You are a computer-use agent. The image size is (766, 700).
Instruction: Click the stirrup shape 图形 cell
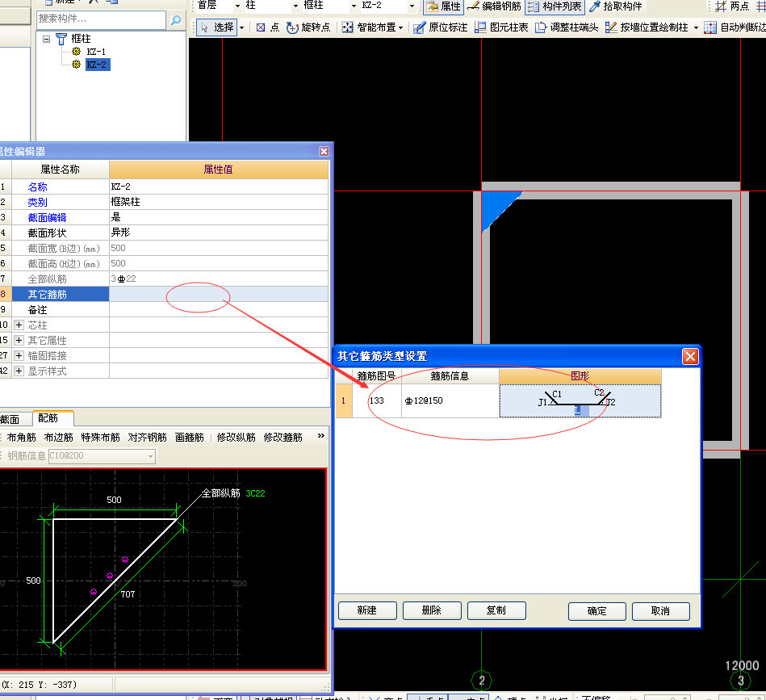pos(580,400)
